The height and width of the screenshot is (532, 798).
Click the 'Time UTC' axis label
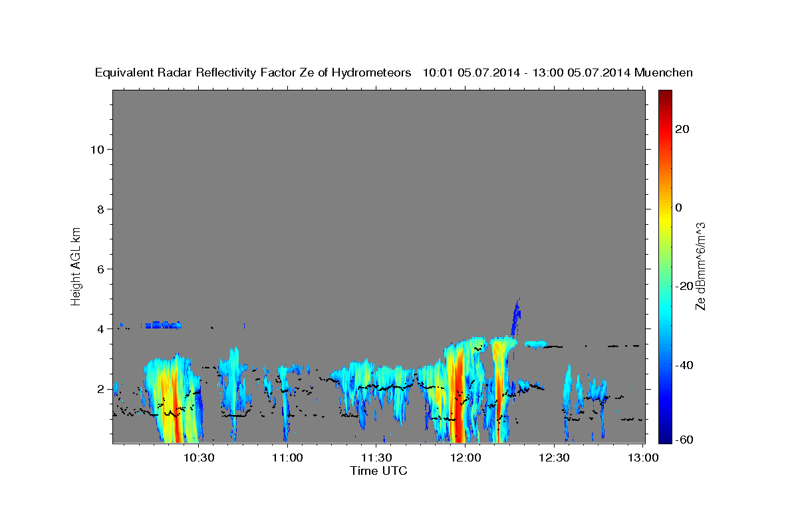point(378,471)
